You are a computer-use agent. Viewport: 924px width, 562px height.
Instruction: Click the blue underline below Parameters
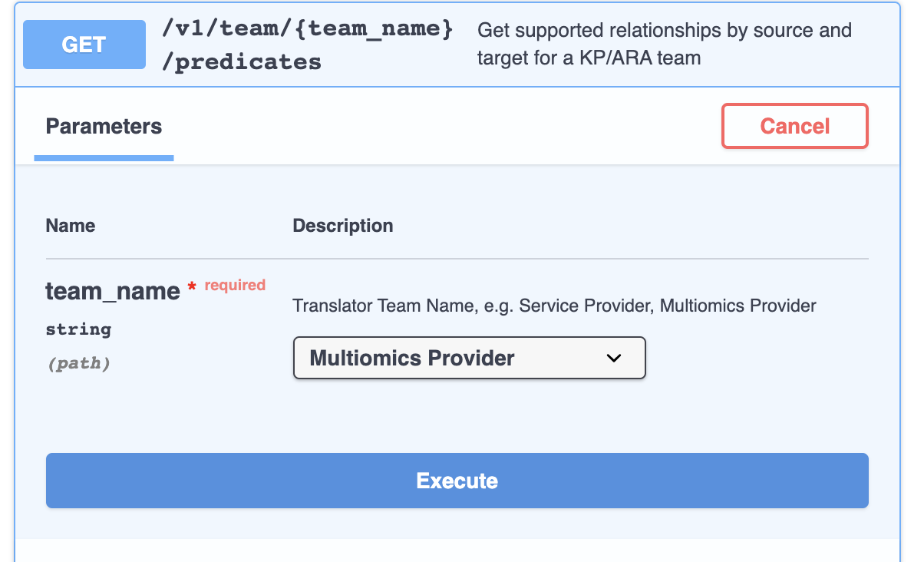point(104,158)
